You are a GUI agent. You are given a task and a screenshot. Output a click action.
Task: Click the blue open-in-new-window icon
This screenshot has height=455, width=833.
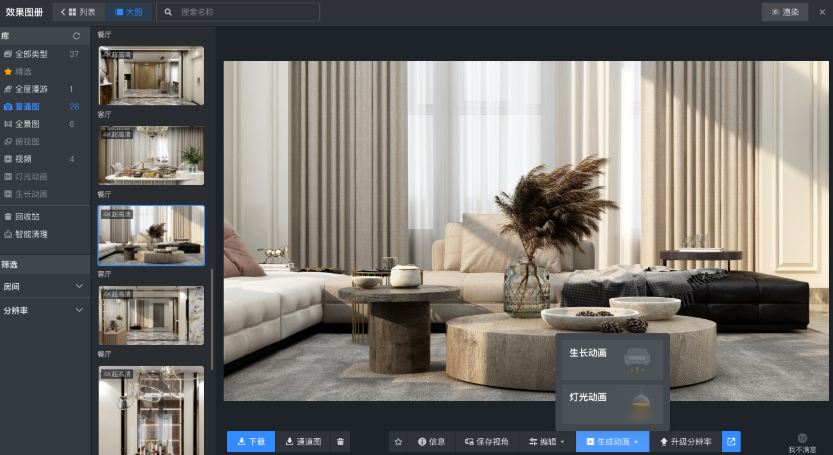731,441
